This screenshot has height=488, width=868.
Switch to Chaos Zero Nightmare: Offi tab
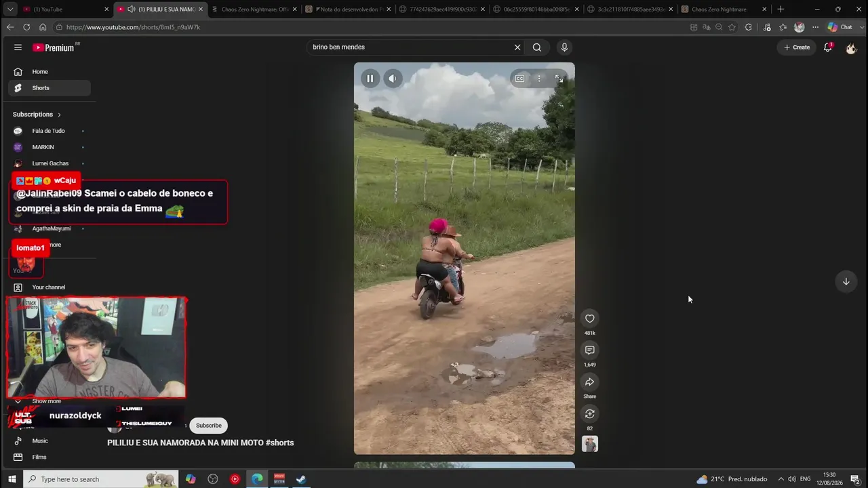coord(254,9)
